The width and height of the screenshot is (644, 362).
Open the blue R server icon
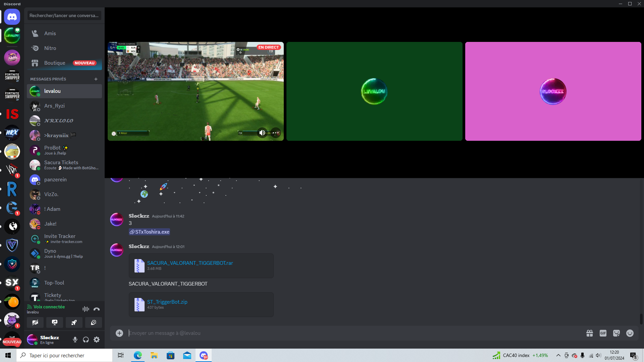click(x=12, y=189)
